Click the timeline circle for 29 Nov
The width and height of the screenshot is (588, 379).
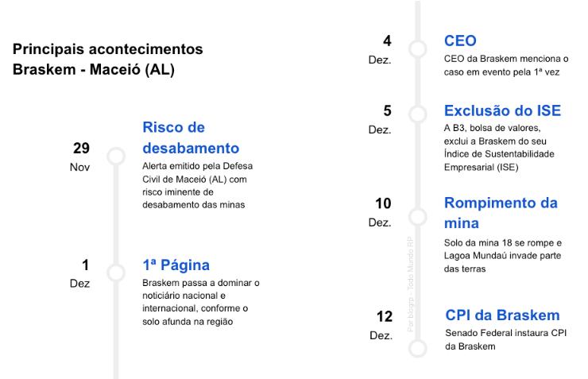[x=117, y=157]
